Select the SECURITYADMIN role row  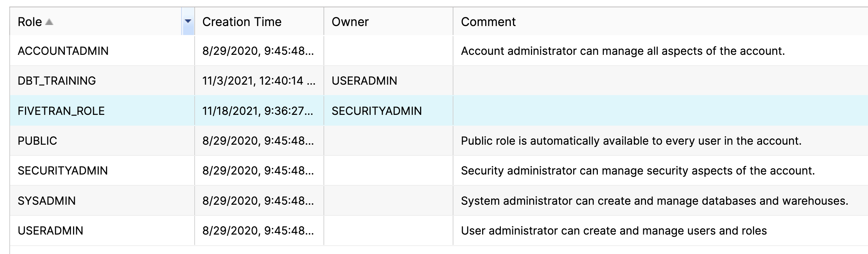[439, 170]
